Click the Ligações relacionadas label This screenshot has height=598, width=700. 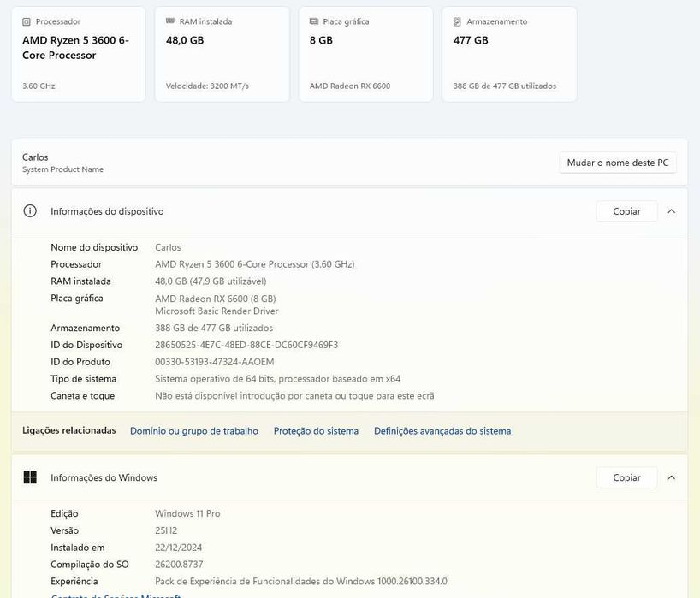(69, 430)
